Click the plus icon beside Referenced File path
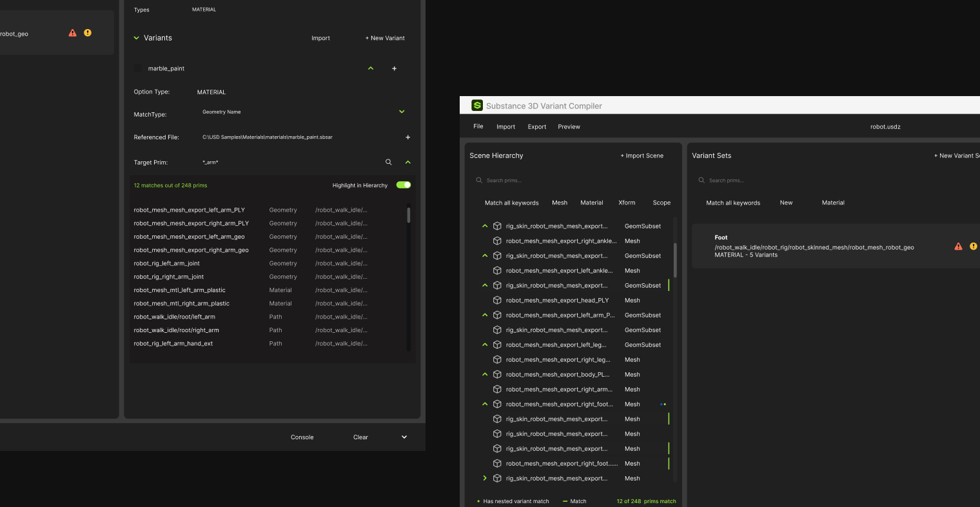This screenshot has height=507, width=980. point(407,137)
